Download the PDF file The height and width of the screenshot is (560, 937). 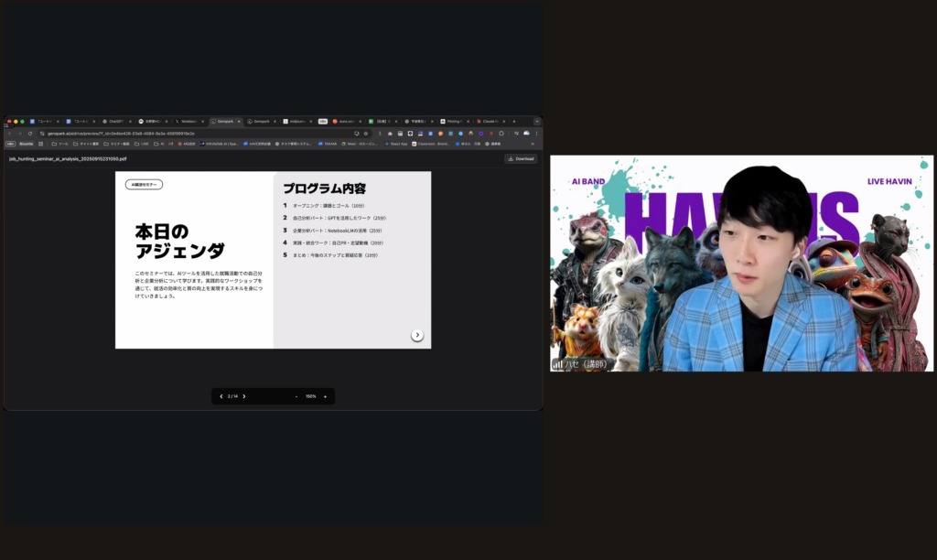click(521, 158)
